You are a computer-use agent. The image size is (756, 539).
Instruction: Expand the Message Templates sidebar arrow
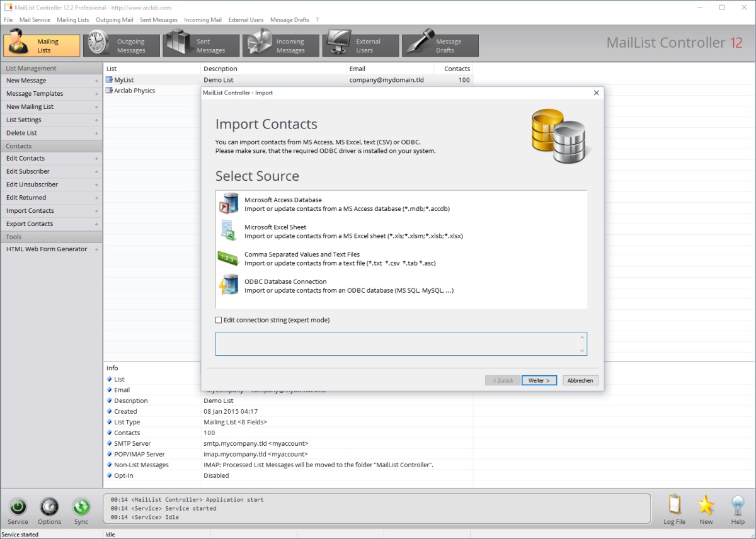[96, 94]
